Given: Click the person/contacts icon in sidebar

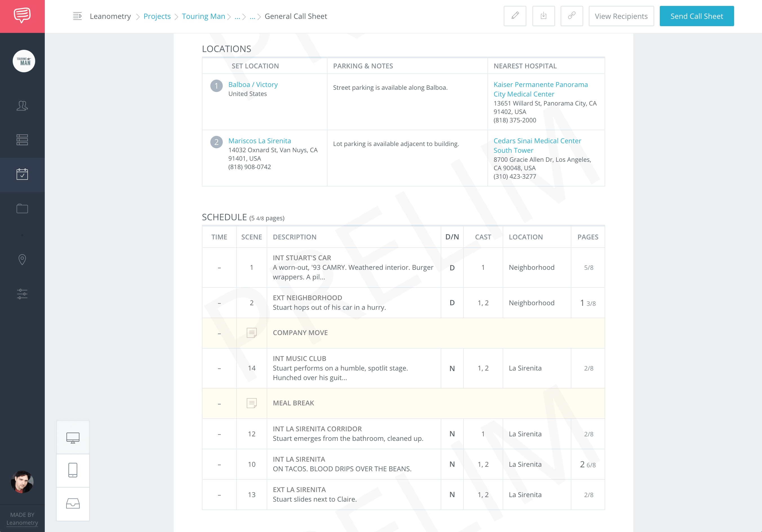Looking at the screenshot, I should tap(22, 105).
